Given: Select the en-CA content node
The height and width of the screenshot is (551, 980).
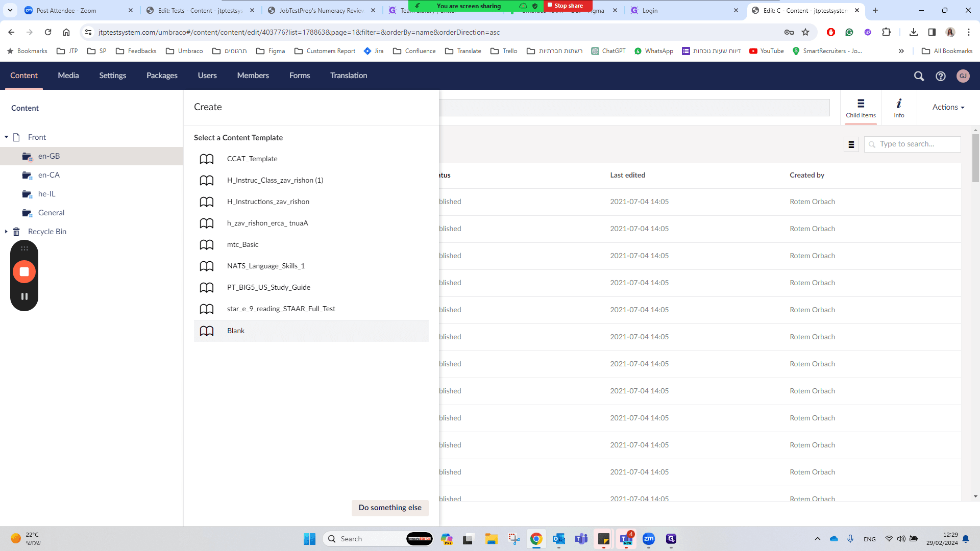Looking at the screenshot, I should pyautogui.click(x=49, y=175).
